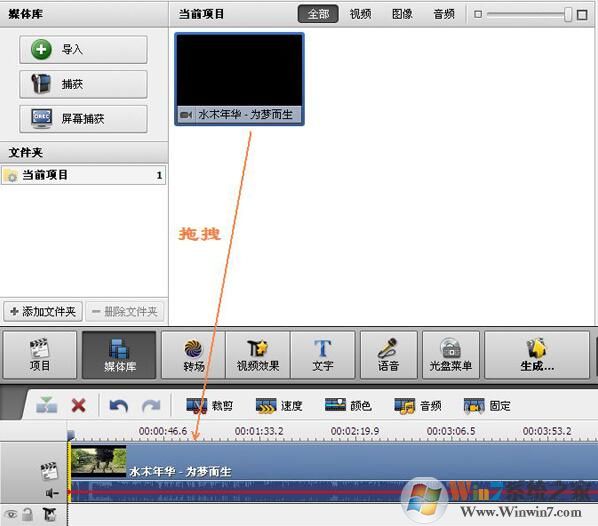Click the small thumbnail size icon

[x=478, y=14]
